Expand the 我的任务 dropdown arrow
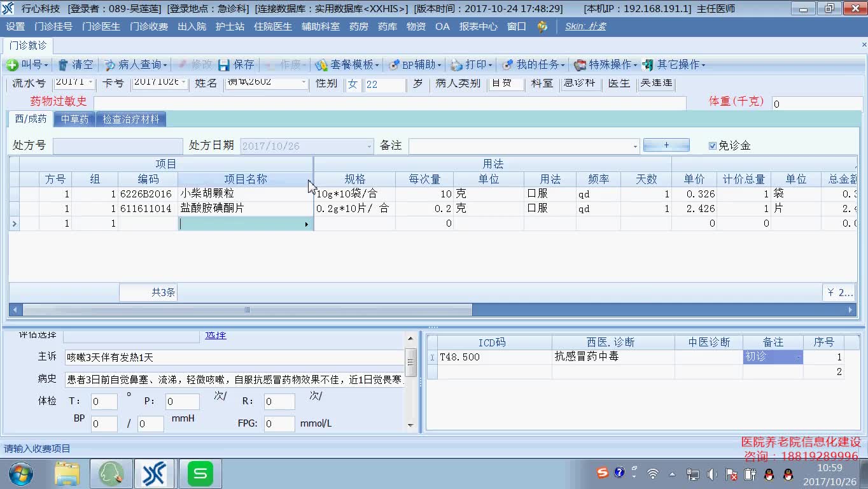The width and height of the screenshot is (868, 489). point(564,66)
